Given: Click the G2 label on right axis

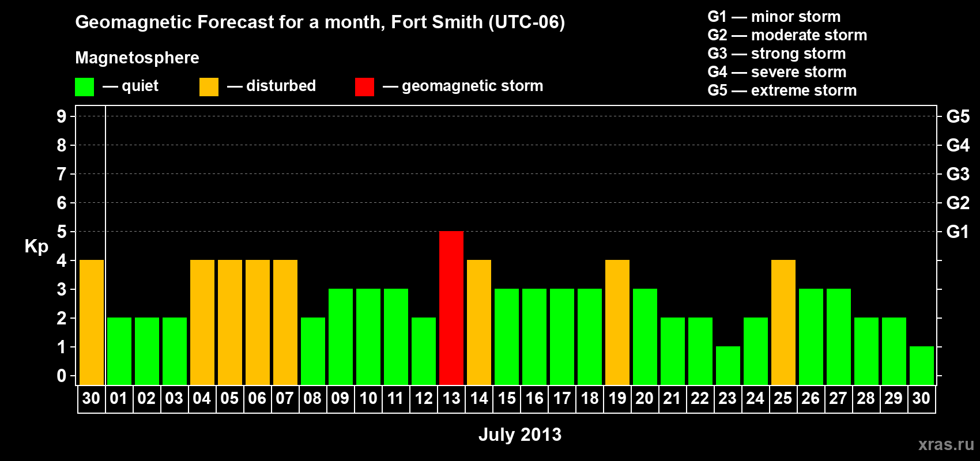Looking at the screenshot, I should (958, 203).
